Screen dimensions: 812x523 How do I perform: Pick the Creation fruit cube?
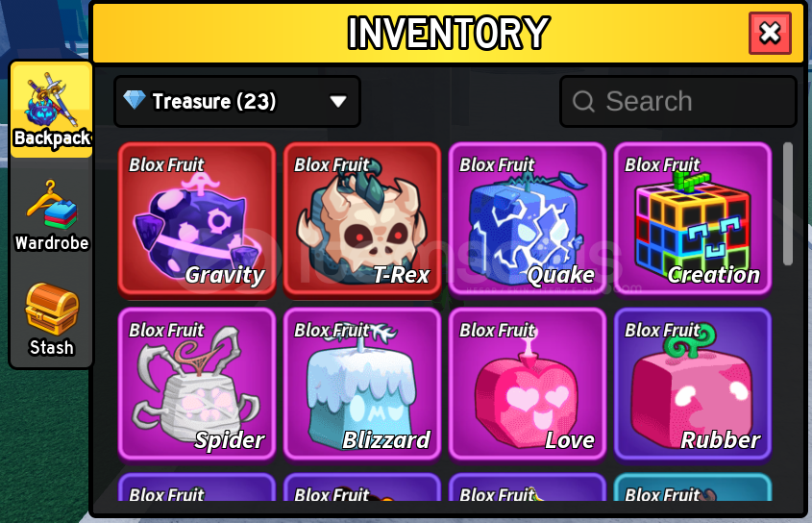pos(693,220)
